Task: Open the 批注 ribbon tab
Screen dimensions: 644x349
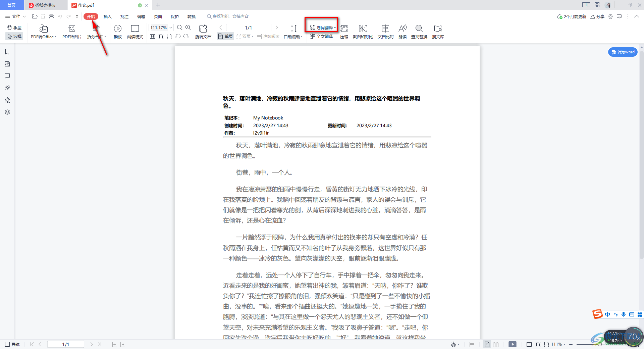Action: click(x=124, y=16)
